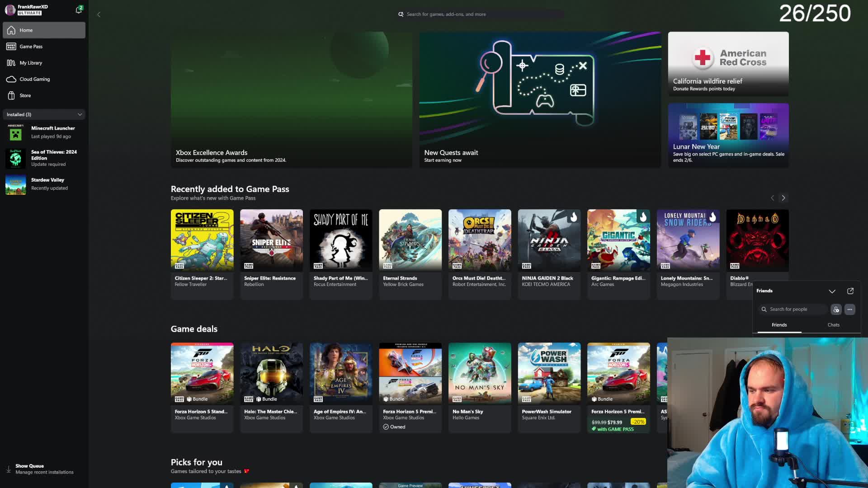Open Lunar New Year sale tile
868x488 pixels.
tap(728, 135)
